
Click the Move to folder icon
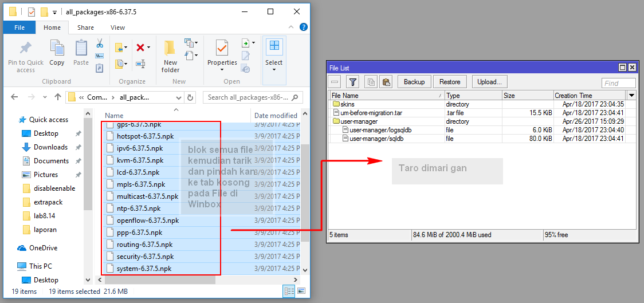pyautogui.click(x=119, y=48)
